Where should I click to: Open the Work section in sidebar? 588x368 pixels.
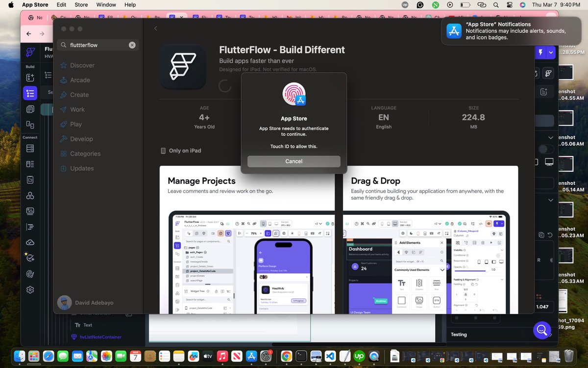point(72,109)
